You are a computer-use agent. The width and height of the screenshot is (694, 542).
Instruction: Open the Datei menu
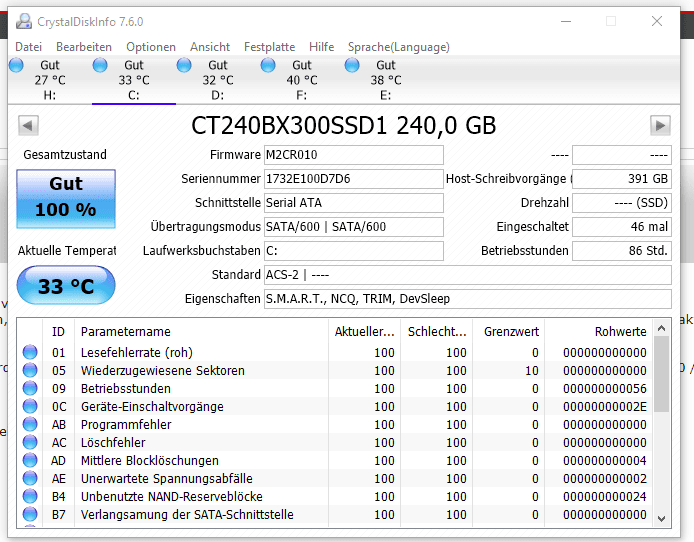28,47
